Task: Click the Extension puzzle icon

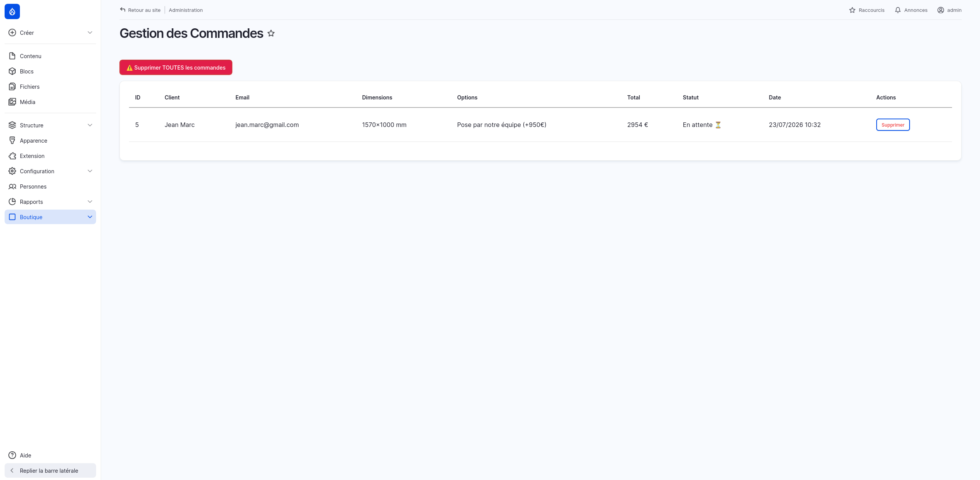Action: pos(12,156)
